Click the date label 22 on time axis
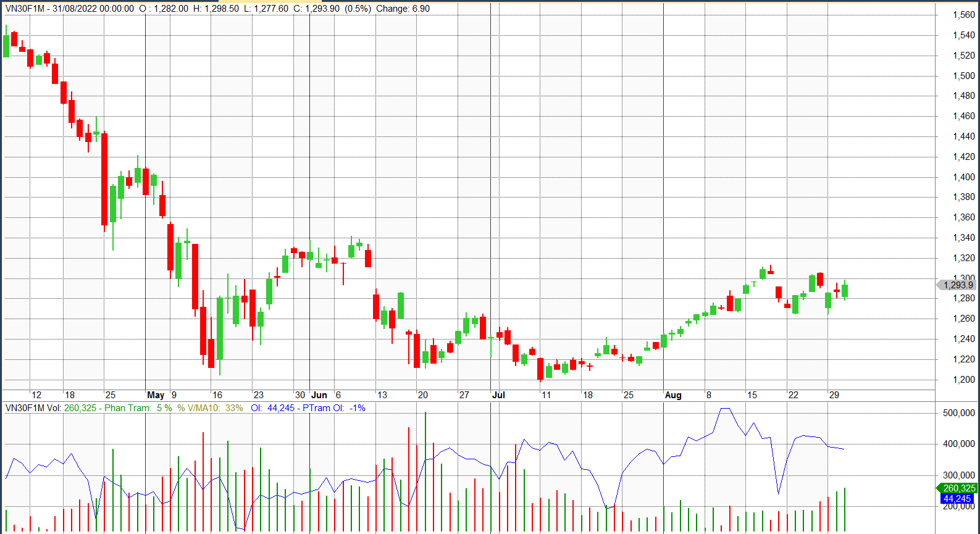Image resolution: width=980 pixels, height=534 pixels. coord(794,395)
